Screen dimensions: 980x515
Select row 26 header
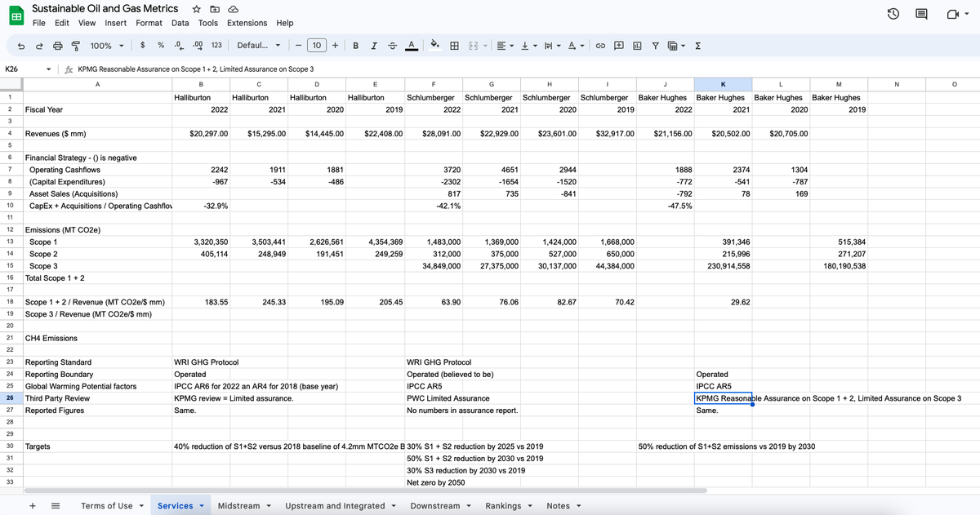pyautogui.click(x=10, y=398)
